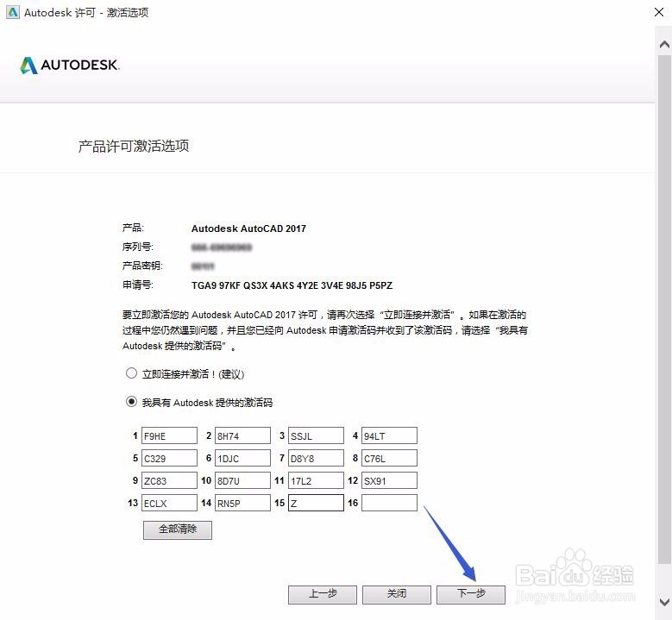Click the request code text starting TGA9
This screenshot has height=620, width=672.
292,285
